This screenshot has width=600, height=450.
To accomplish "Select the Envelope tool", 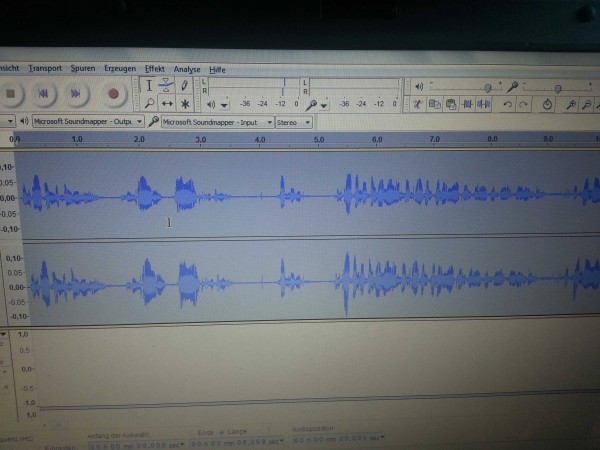I will (x=166, y=85).
